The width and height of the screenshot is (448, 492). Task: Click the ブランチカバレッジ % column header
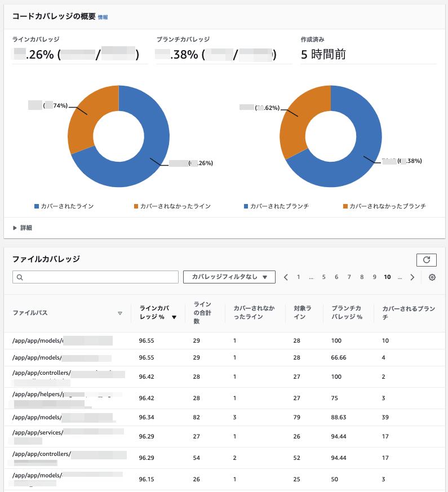click(x=347, y=313)
